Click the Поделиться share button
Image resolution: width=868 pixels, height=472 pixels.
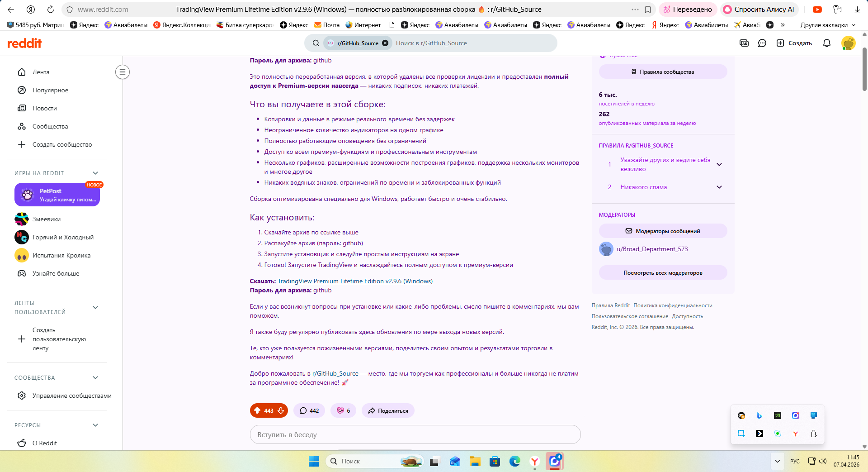click(388, 410)
